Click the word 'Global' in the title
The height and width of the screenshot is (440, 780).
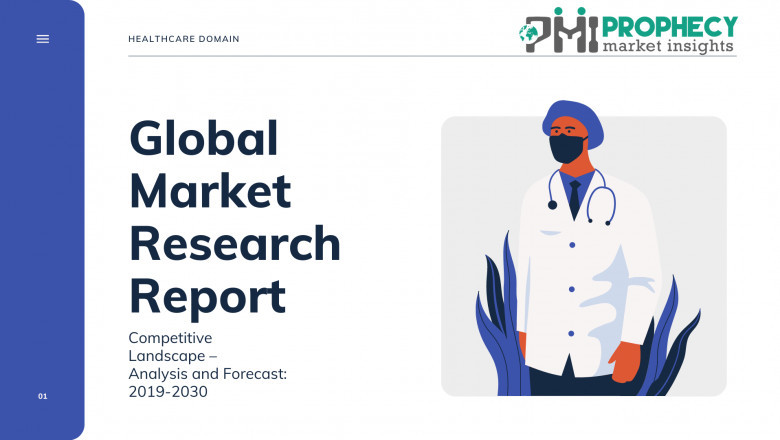point(203,138)
